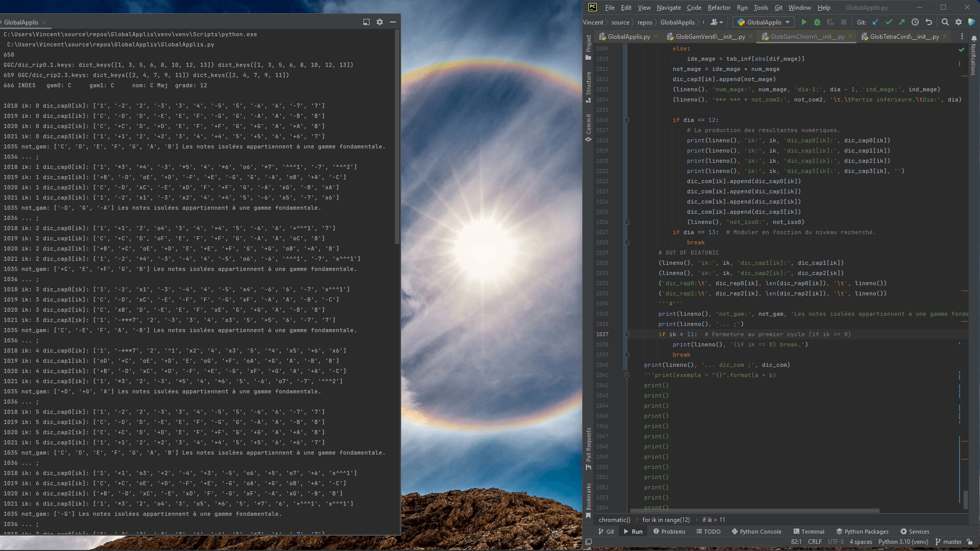Open GlobalApplis run configuration dropdown
Image resolution: width=980 pixels, height=551 pixels.
pos(763,22)
